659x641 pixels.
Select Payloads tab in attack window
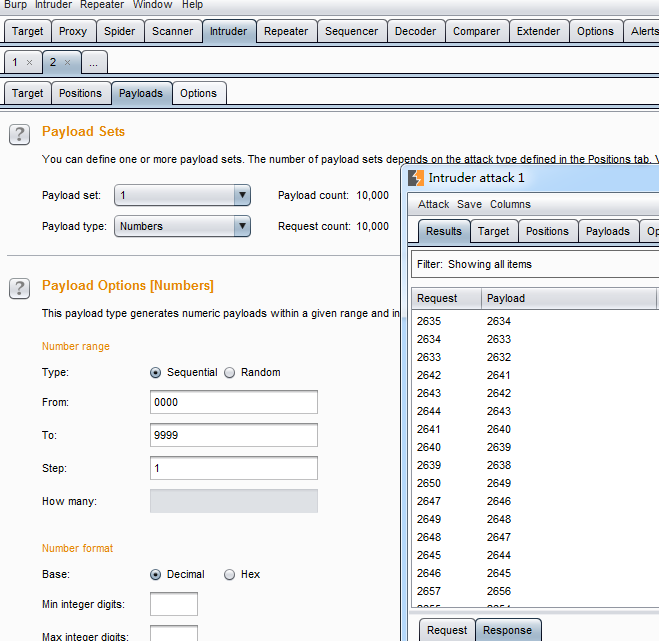tap(608, 231)
